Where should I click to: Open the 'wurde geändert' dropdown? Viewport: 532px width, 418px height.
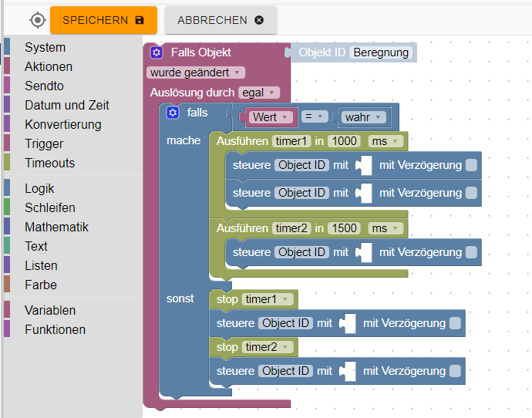point(196,72)
